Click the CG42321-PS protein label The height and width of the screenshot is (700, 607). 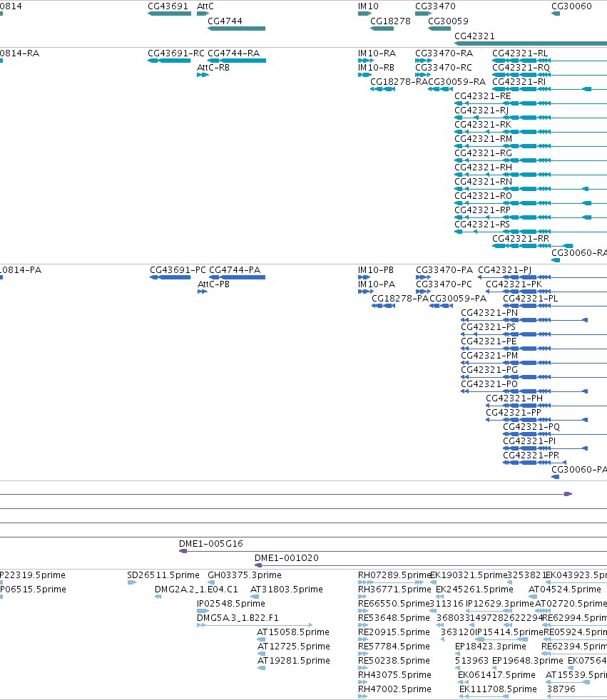click(x=488, y=327)
